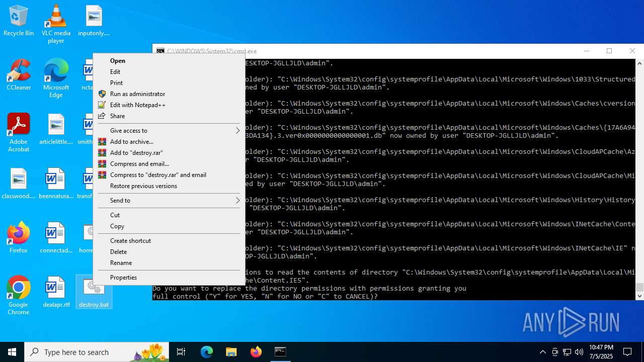This screenshot has width=644, height=362.
Task: Select the beennatura Word document
Action: pyautogui.click(x=56, y=184)
